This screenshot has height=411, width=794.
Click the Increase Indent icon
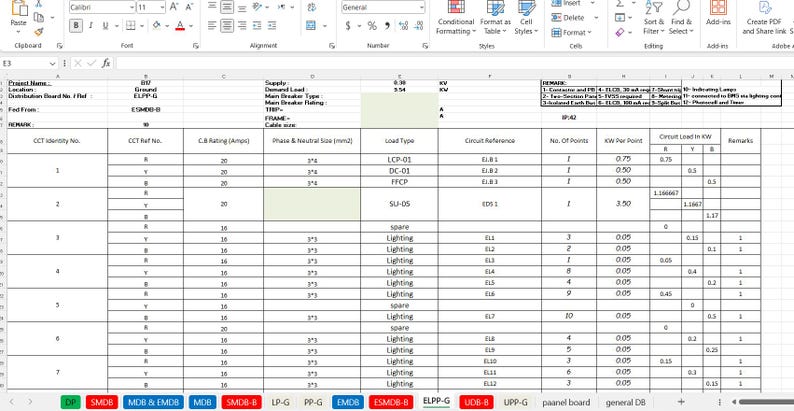272,25
